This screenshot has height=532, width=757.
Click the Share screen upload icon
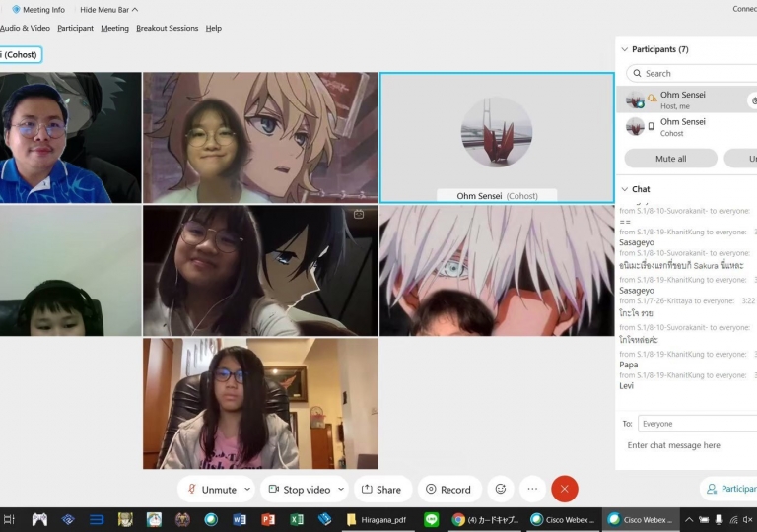(x=367, y=489)
